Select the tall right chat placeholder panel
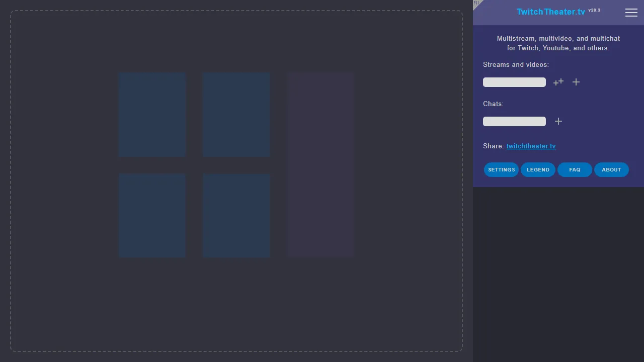Screen dimensions: 644x362 tap(320, 164)
